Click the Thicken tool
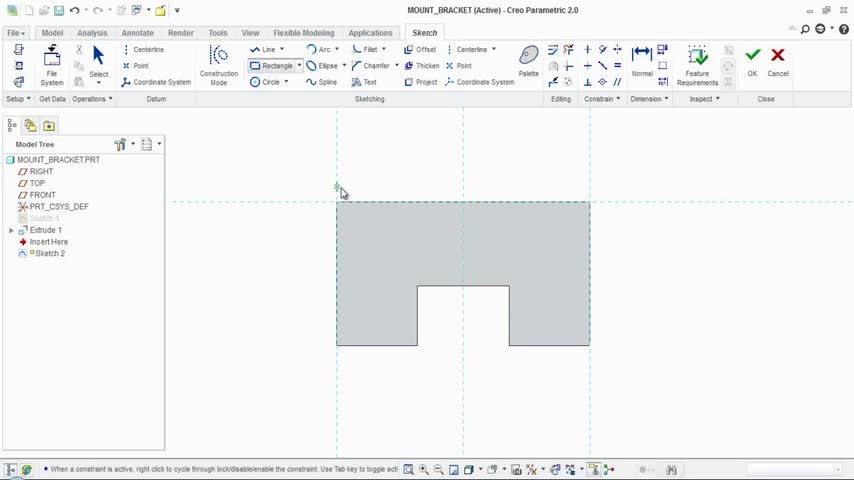The image size is (854, 480). [x=422, y=66]
